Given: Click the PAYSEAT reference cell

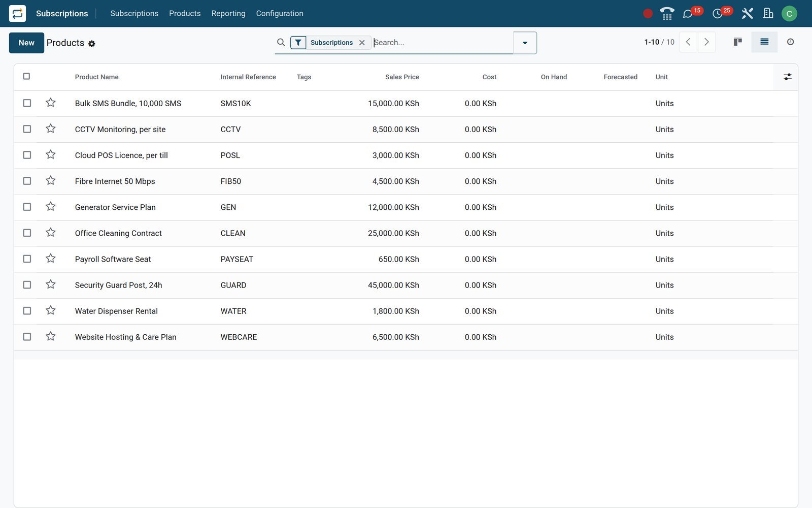Looking at the screenshot, I should pyautogui.click(x=236, y=259).
